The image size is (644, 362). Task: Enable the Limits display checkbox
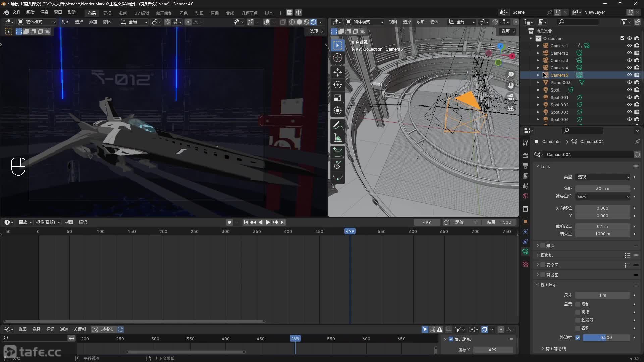[578, 304]
